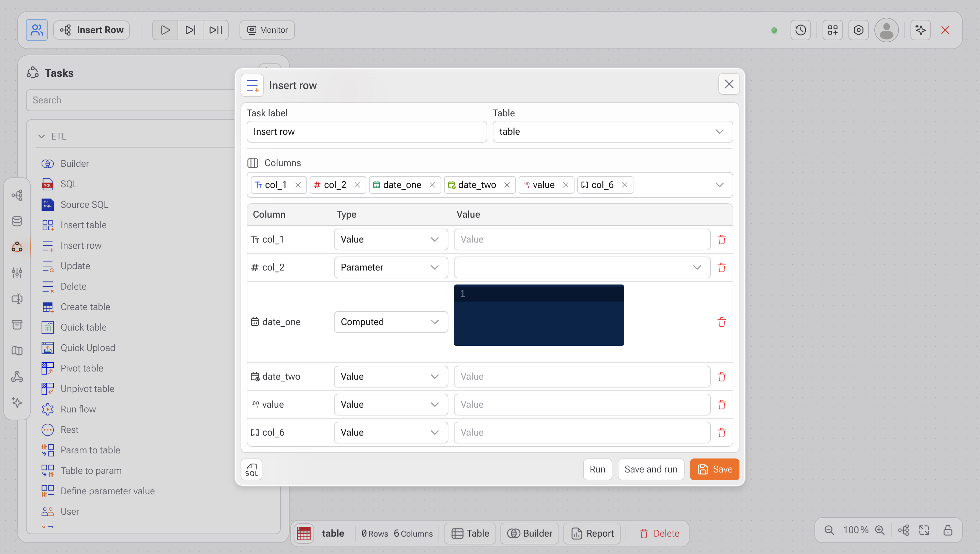This screenshot has height=554, width=980.
Task: Click the lock icon in zoom bar
Action: pyautogui.click(x=948, y=530)
